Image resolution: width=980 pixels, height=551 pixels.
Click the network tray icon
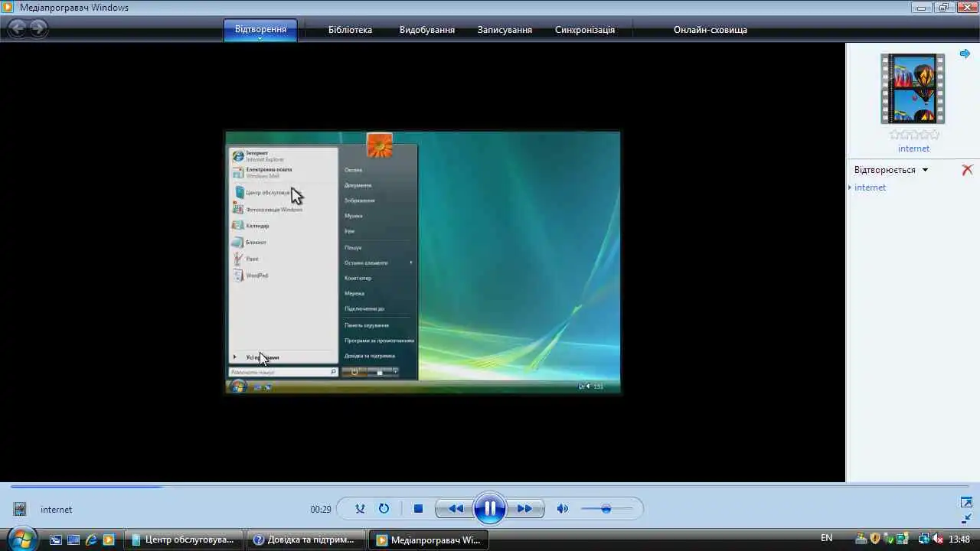(924, 539)
